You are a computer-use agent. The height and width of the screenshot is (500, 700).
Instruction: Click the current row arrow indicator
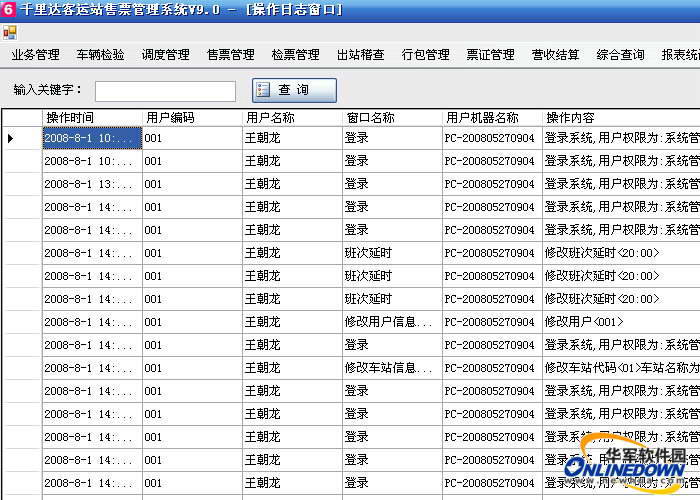coord(11,138)
